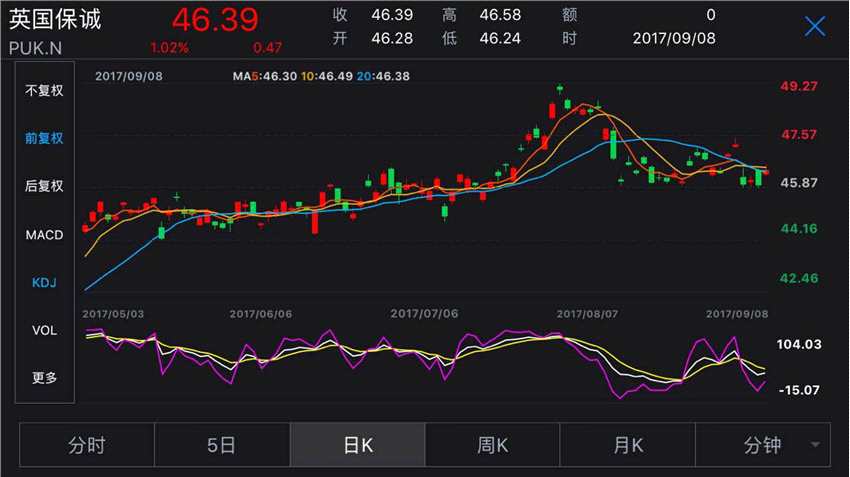Switch indicator to VOL
Image resolution: width=850 pixels, height=477 pixels.
[44, 330]
